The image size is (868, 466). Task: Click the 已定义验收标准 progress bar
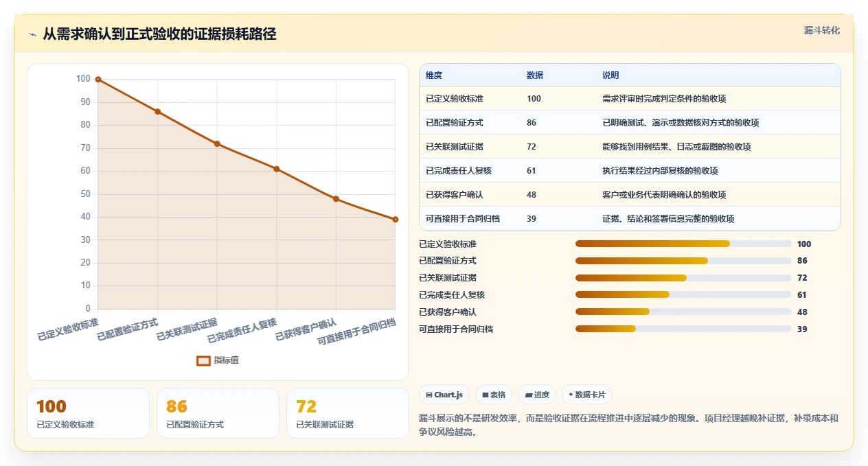(683, 244)
